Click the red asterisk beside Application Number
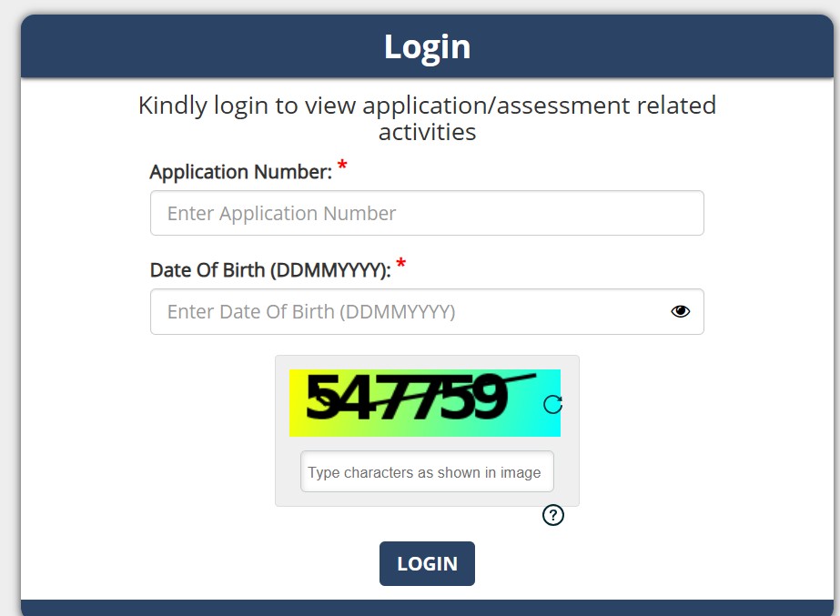Image resolution: width=840 pixels, height=616 pixels. coord(342,167)
